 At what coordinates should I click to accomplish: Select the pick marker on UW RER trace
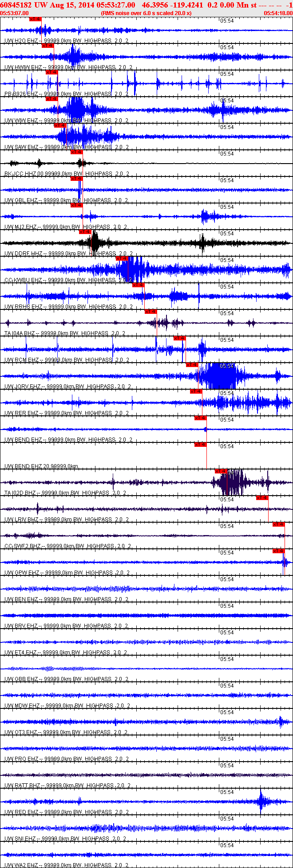click(x=196, y=391)
